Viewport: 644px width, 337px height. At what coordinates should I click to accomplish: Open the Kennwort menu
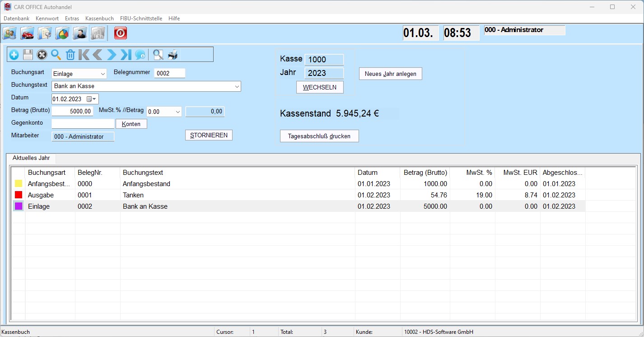47,19
